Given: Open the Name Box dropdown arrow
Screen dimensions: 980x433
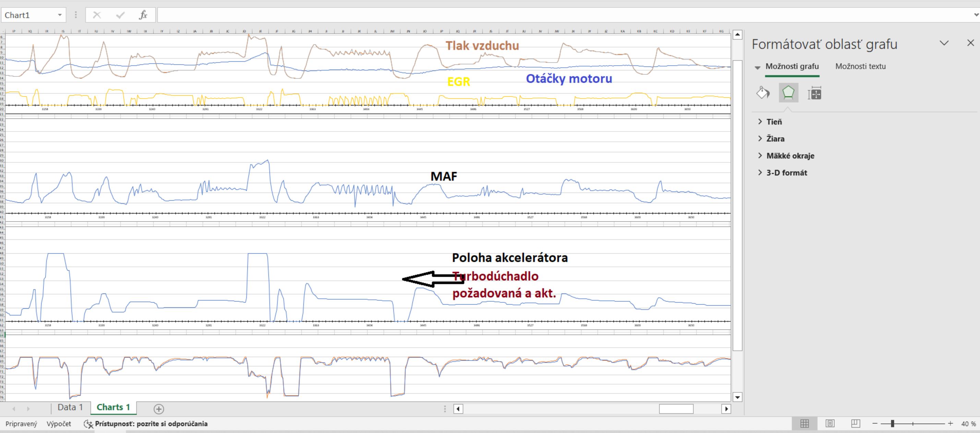Looking at the screenshot, I should [x=60, y=15].
